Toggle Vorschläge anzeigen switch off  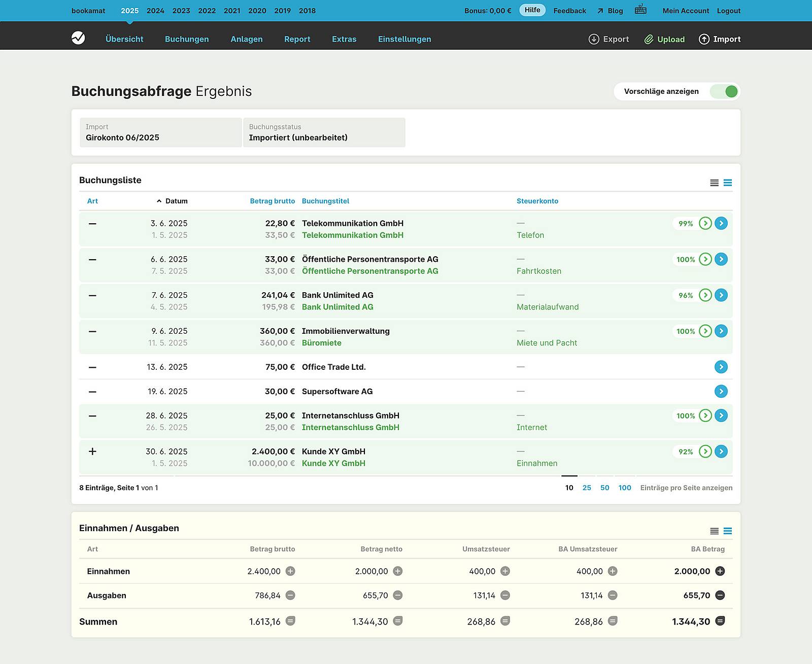(724, 91)
